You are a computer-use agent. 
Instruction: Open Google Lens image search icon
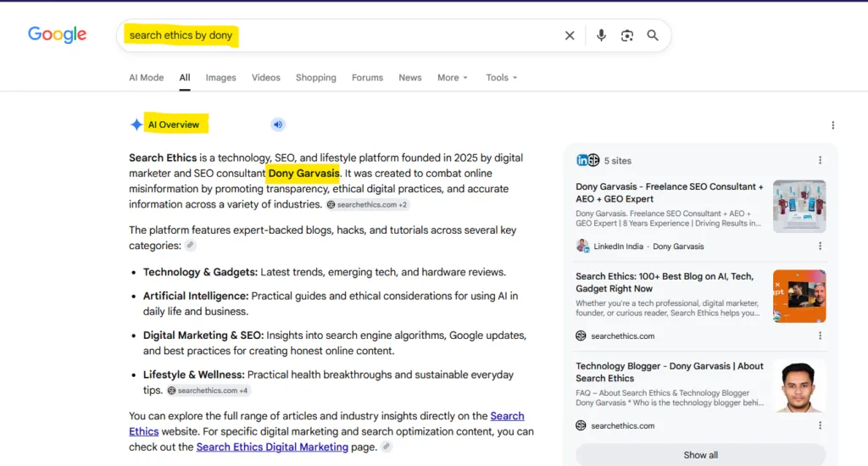coord(626,36)
